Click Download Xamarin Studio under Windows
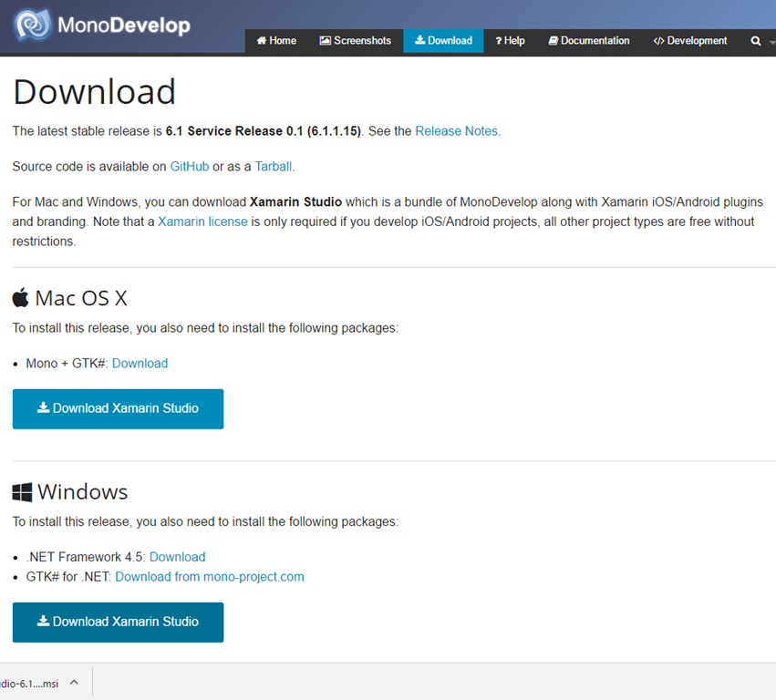 (118, 623)
